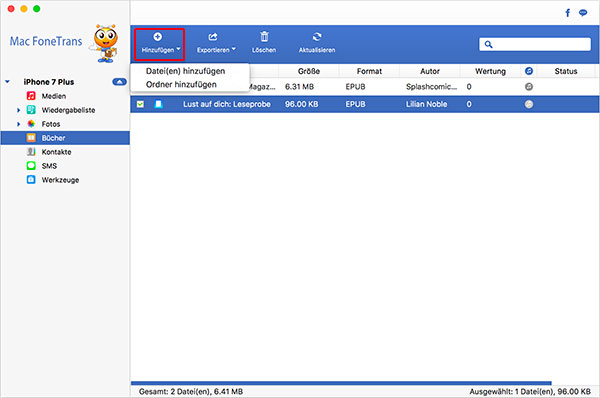Click the 96.00 KB size cell
This screenshot has width=600, height=398.
(302, 104)
